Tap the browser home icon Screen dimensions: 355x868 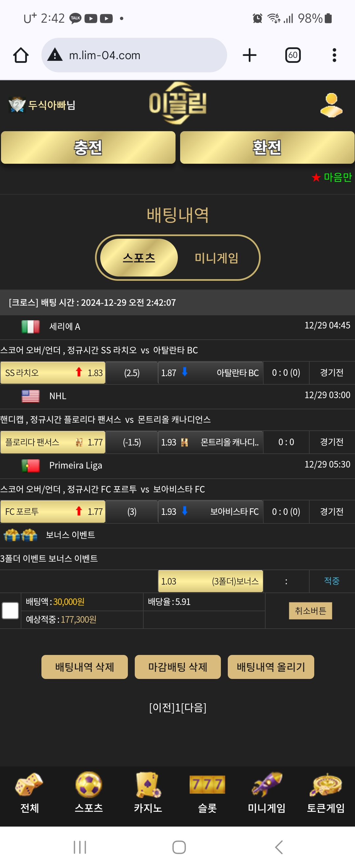pyautogui.click(x=21, y=55)
